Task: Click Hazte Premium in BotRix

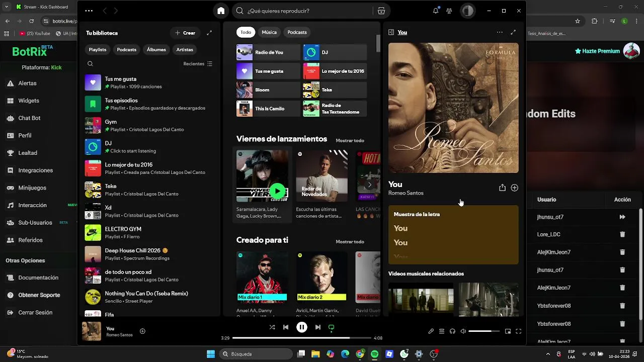Action: coord(597,51)
